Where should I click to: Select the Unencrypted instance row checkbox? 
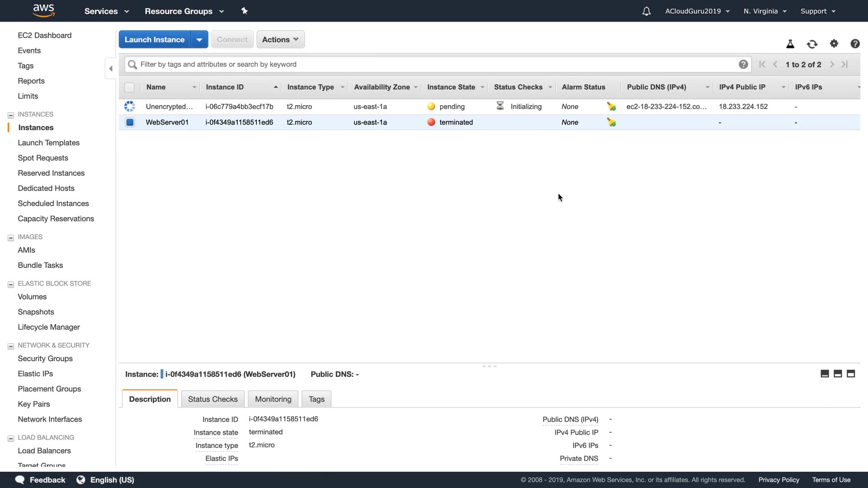(130, 107)
